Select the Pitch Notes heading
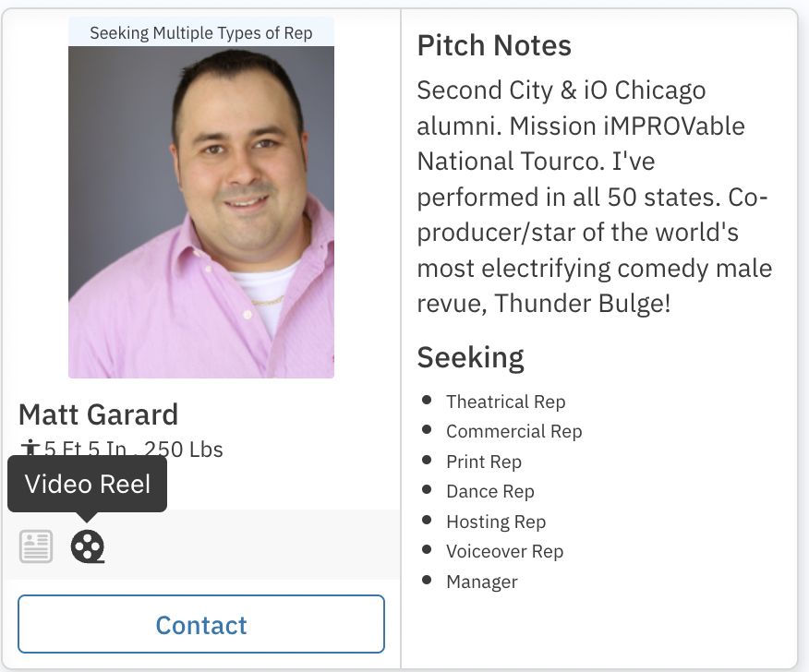Image resolution: width=809 pixels, height=672 pixels. [x=494, y=45]
